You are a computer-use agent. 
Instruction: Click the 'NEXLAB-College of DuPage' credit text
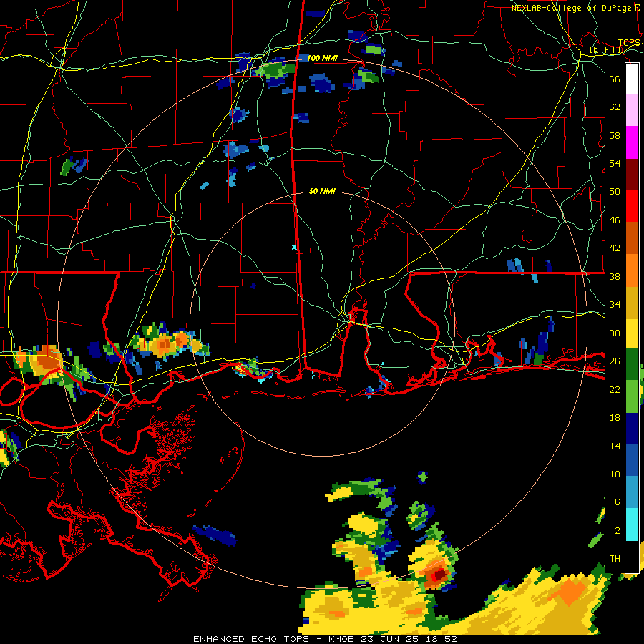click(x=572, y=8)
